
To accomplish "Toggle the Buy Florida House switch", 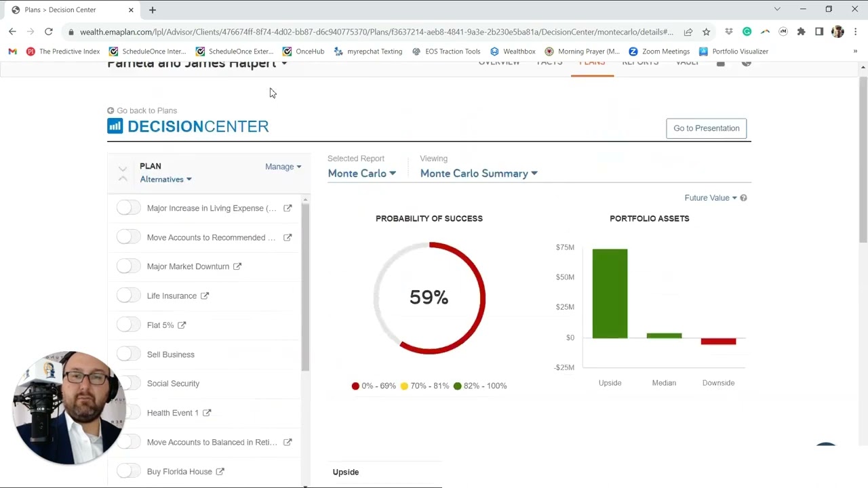I will [x=128, y=471].
